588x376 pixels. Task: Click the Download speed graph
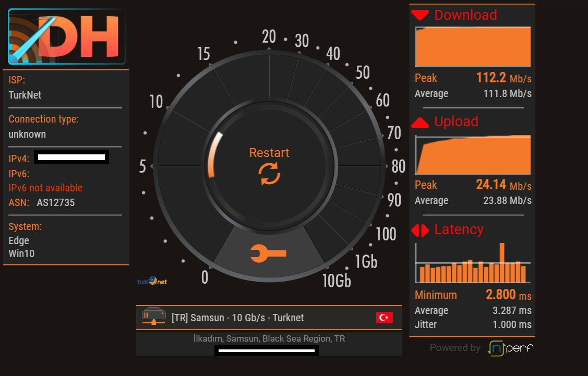pyautogui.click(x=473, y=46)
